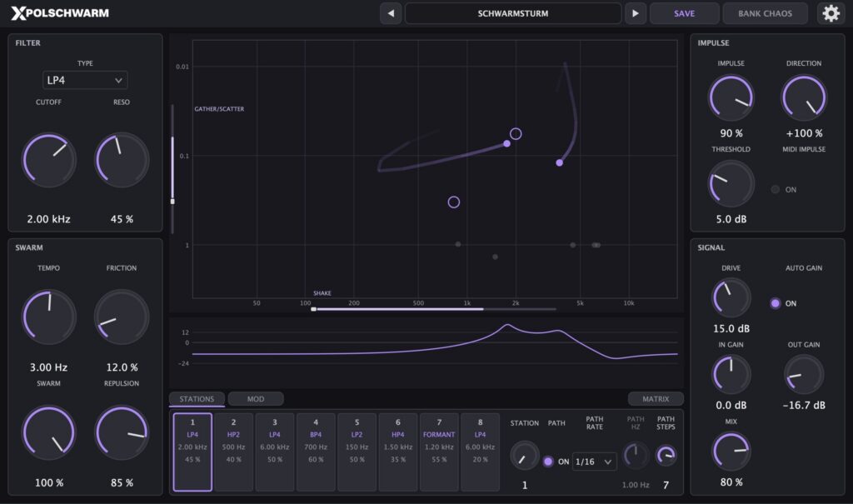
Task: Select station 5 LP2 card
Action: pos(357,452)
